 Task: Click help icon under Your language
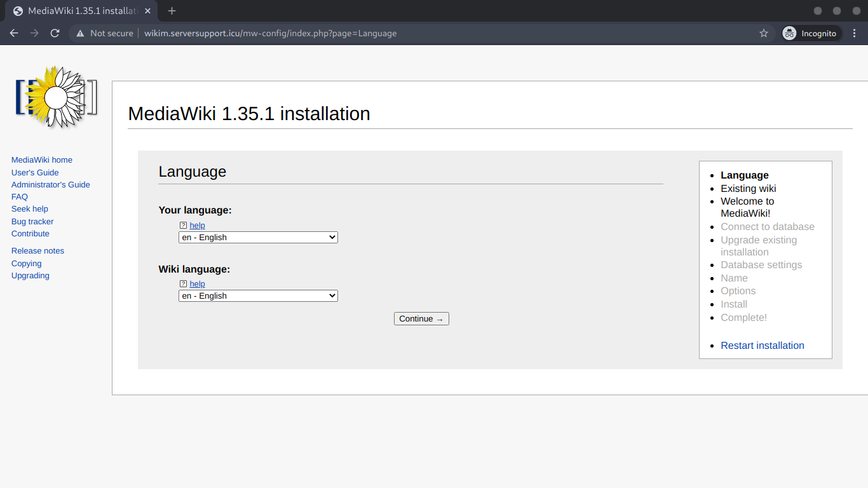click(184, 226)
